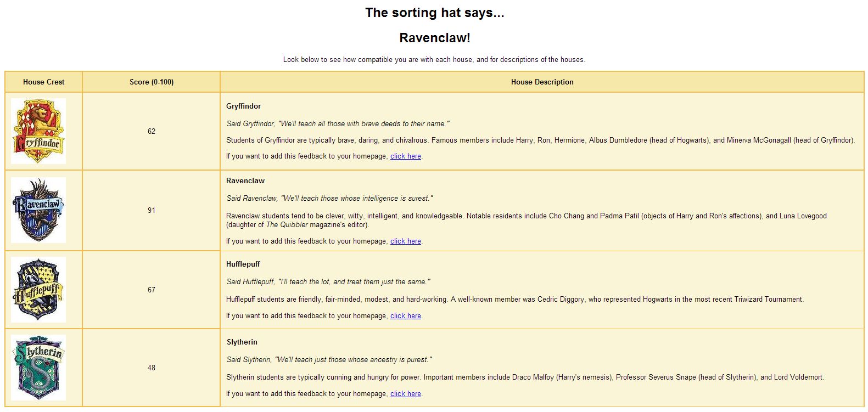Follow the "click here" link under Slytherin
Viewport: 868px width, 412px height.
coord(405,394)
